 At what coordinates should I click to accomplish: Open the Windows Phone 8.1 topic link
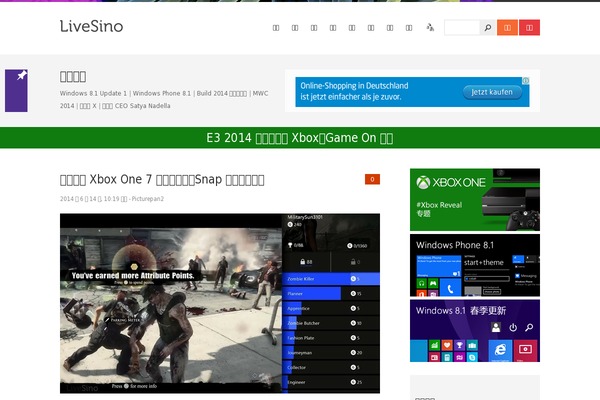(x=161, y=93)
